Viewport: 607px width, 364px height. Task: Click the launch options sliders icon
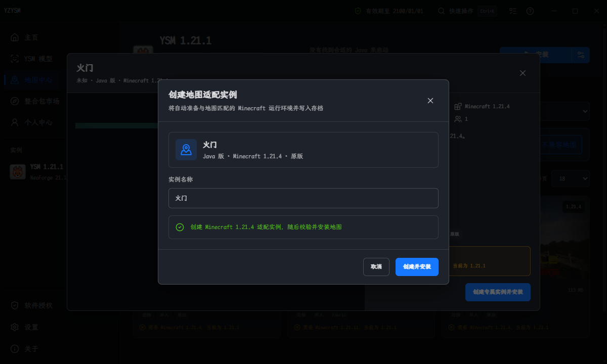580,55
